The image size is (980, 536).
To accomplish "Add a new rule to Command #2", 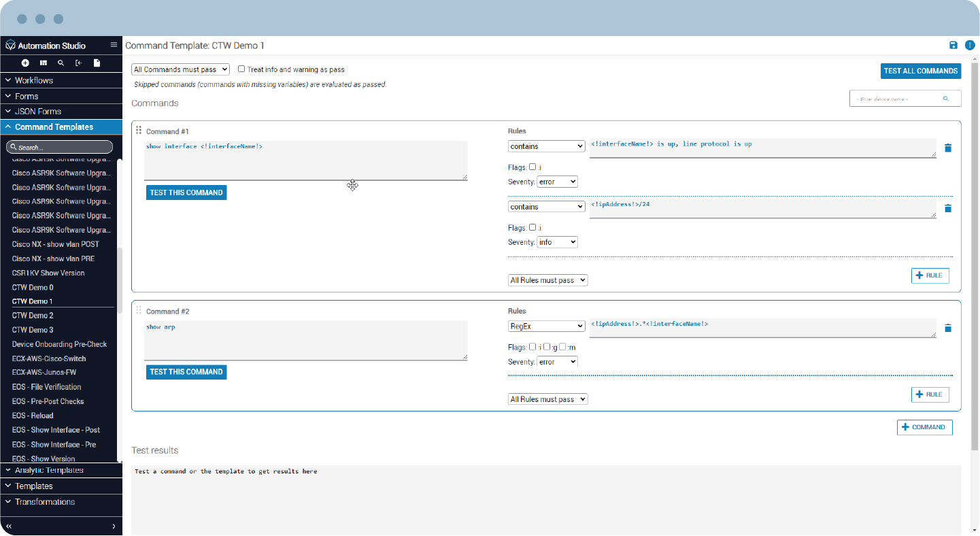I will point(930,395).
